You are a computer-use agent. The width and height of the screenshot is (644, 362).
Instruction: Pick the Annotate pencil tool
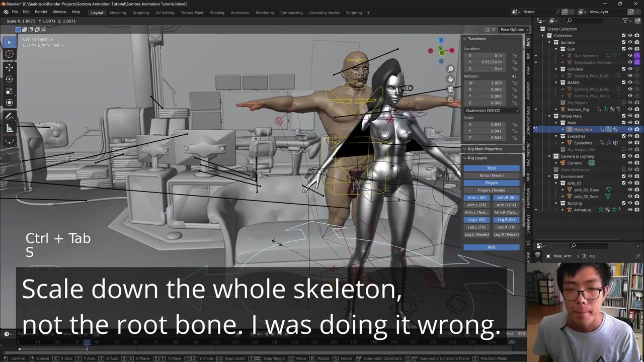9,116
